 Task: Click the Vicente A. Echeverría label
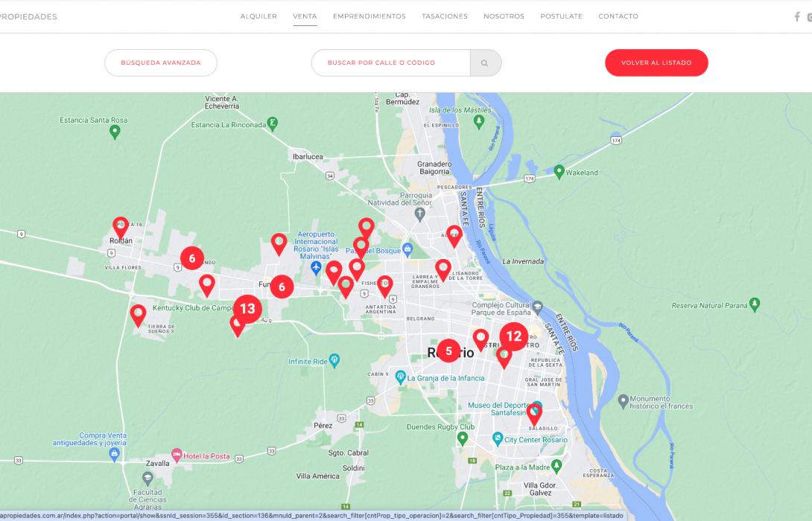222,103
